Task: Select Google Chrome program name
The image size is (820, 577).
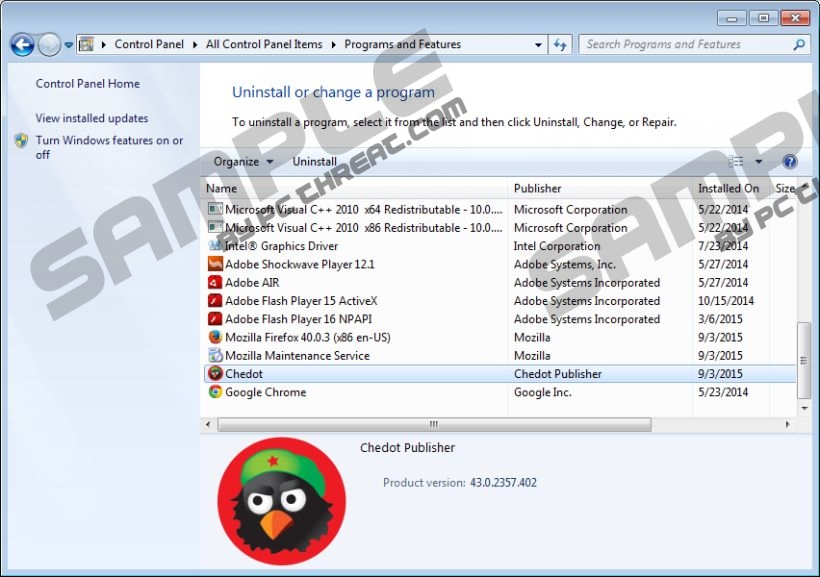Action: tap(266, 392)
